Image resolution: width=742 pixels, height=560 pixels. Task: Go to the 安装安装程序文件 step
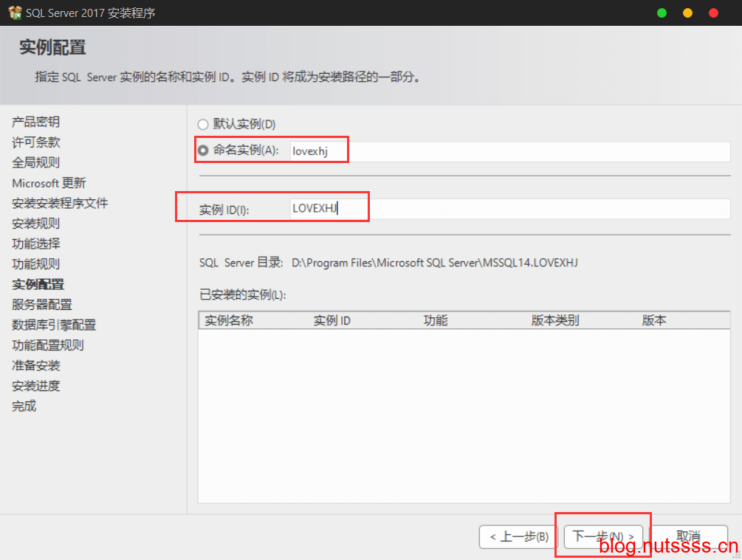tap(60, 204)
